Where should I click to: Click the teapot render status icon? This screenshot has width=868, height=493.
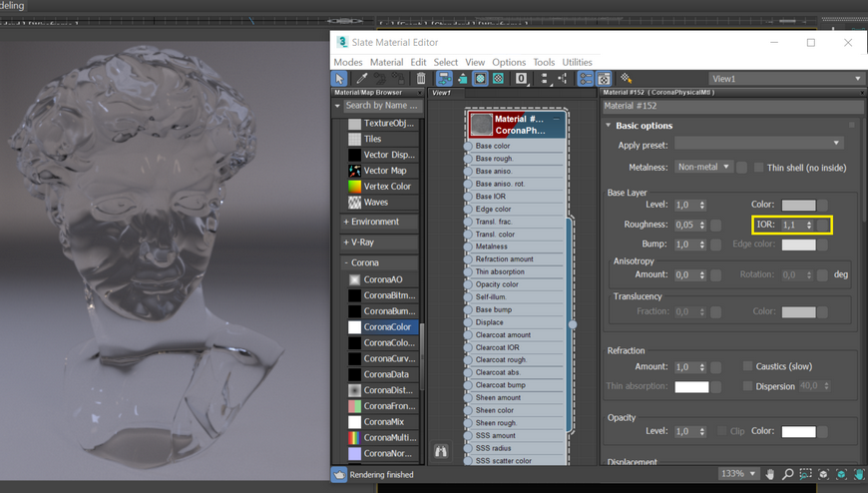339,475
